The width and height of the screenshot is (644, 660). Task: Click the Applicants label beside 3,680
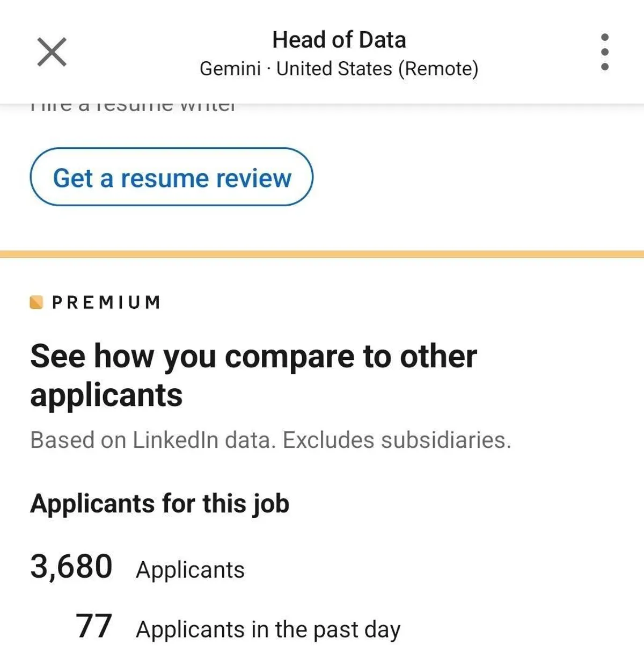[190, 570]
